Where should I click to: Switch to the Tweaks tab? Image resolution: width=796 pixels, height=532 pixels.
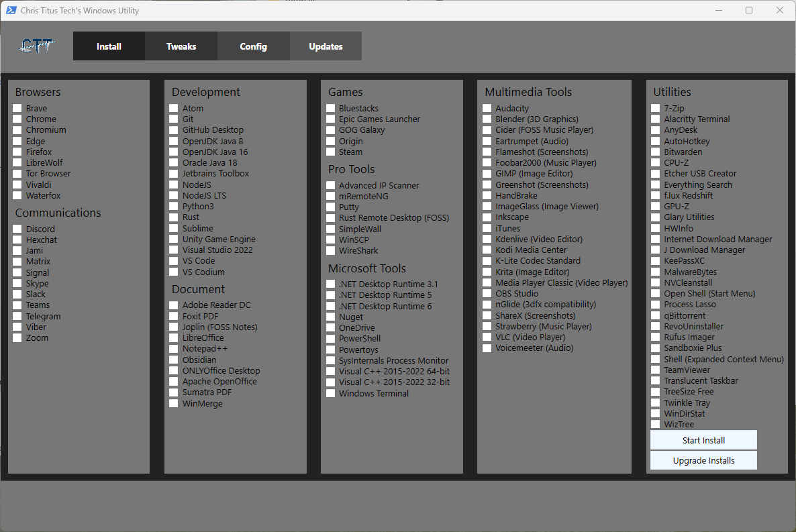[x=181, y=46]
